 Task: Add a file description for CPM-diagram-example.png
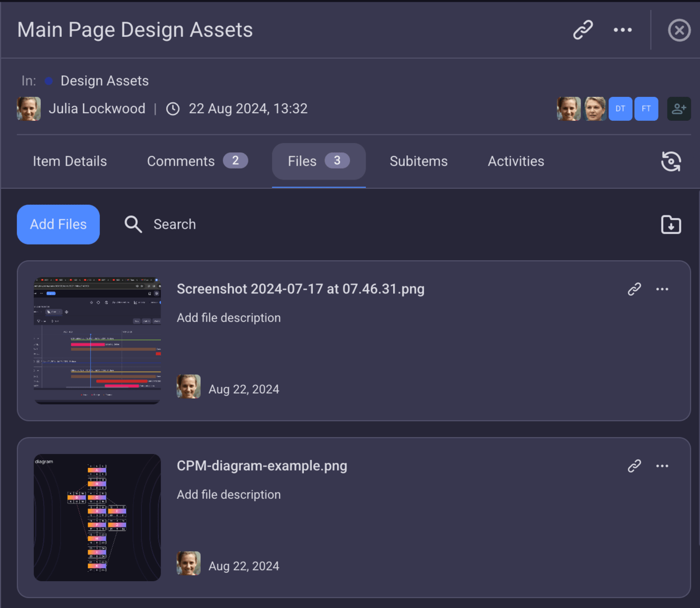click(229, 494)
